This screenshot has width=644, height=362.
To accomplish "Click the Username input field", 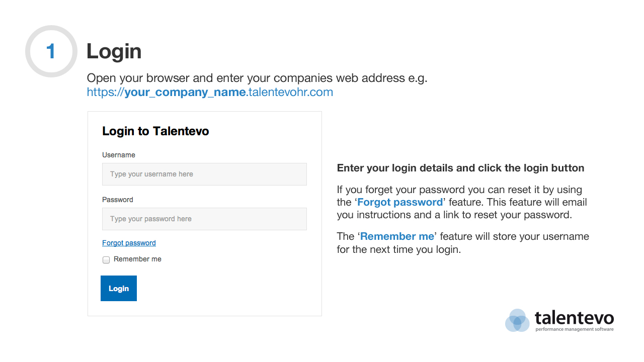I will [x=204, y=174].
